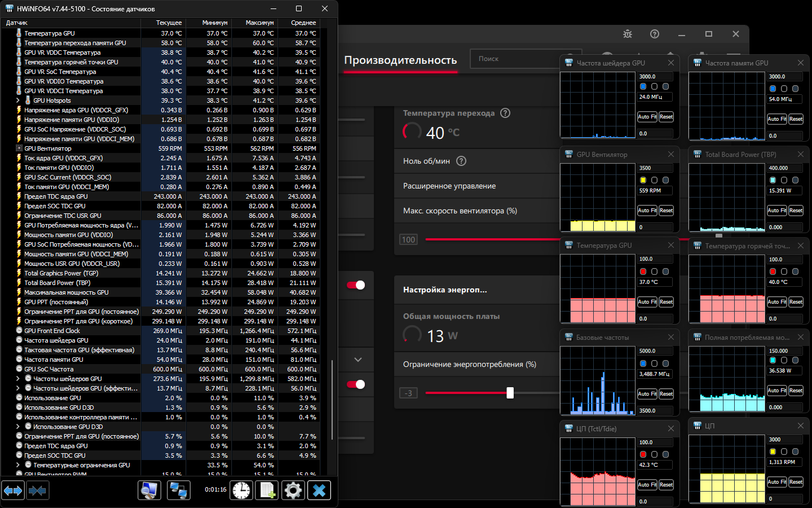Click the two networked monitors icon in HWiNFO
812x508 pixels.
click(179, 491)
